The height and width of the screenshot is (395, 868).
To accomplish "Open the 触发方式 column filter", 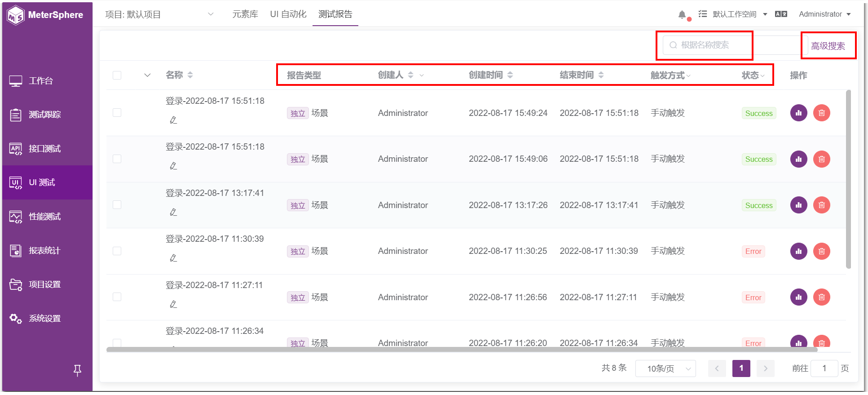I will pos(688,75).
